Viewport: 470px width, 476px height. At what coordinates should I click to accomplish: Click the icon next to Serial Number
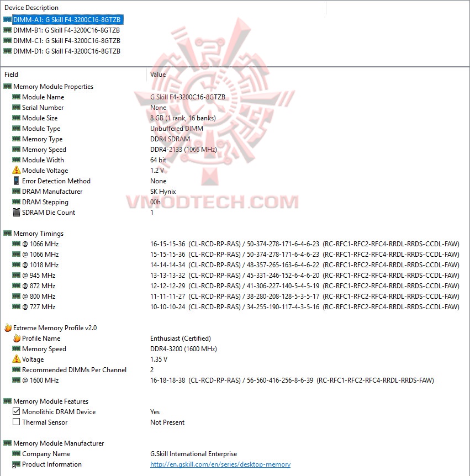[16, 108]
